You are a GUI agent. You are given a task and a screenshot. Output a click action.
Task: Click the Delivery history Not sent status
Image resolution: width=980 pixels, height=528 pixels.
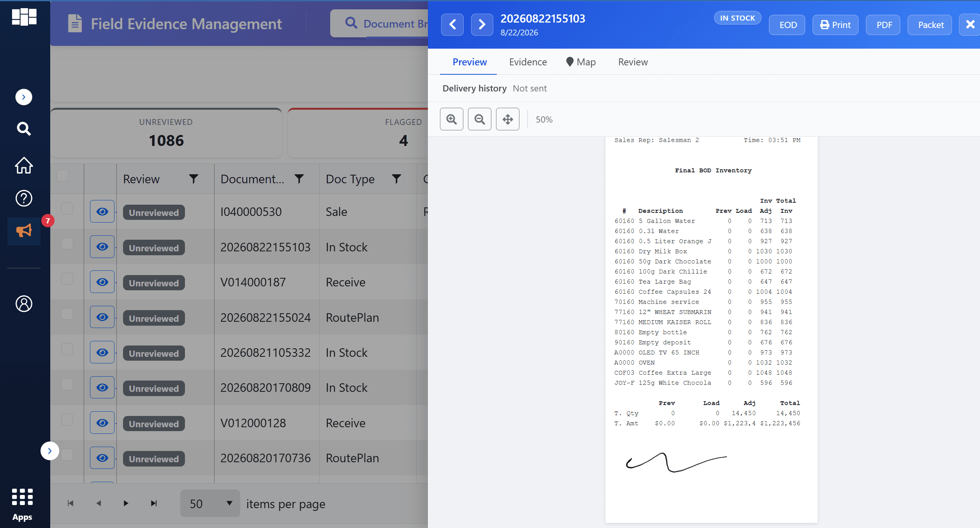(x=530, y=88)
